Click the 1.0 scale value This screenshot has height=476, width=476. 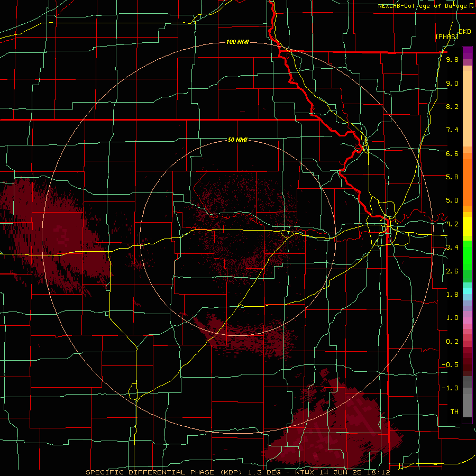(x=452, y=318)
